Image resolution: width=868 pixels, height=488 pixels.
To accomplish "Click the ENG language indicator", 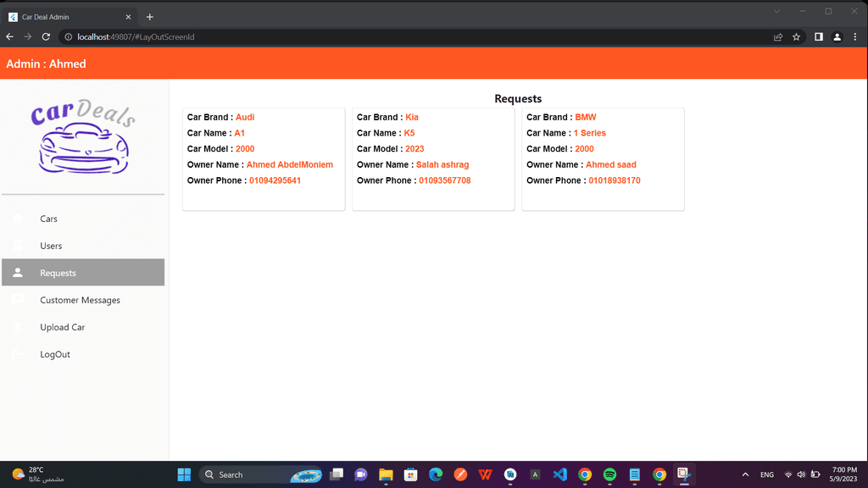I will point(766,474).
